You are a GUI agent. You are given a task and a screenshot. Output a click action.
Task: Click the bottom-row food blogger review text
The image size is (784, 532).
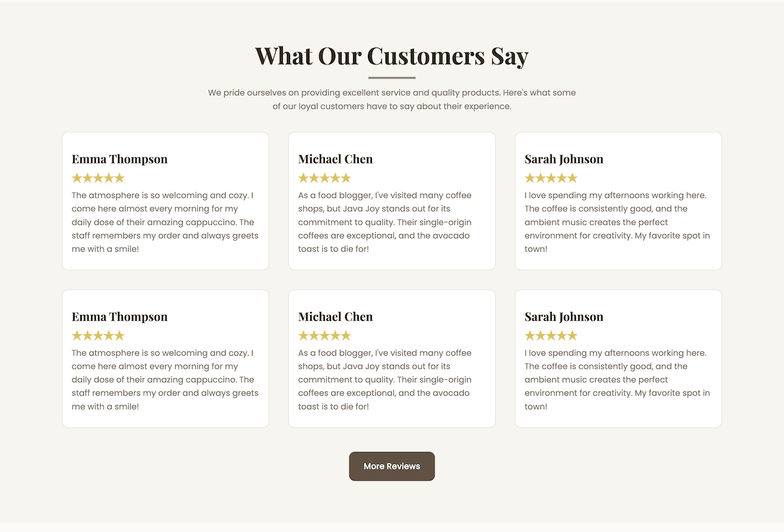point(385,380)
